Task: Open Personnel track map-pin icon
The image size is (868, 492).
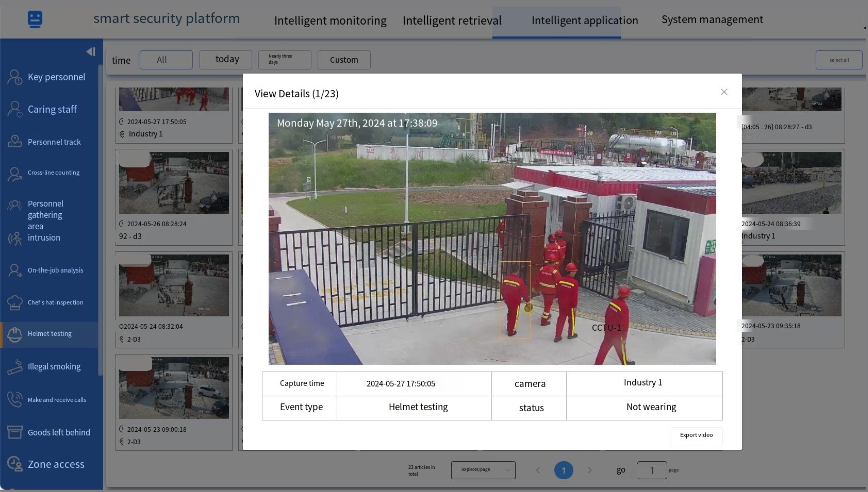Action: (15, 142)
